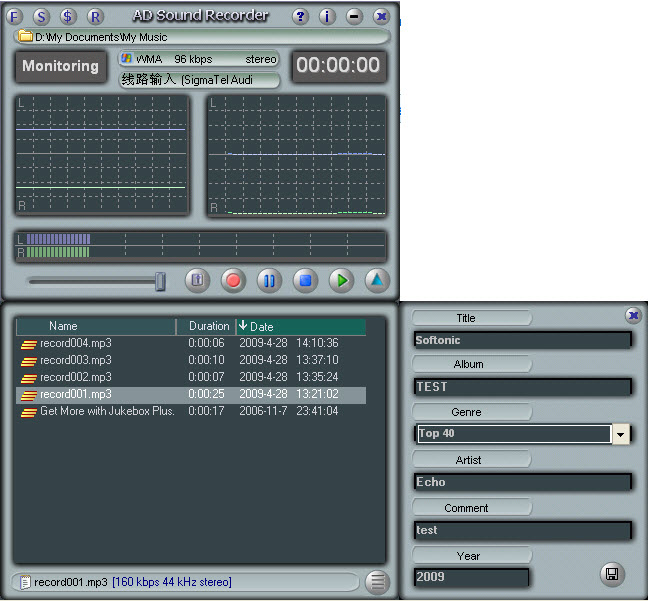The height and width of the screenshot is (601, 648).
Task: Click the square icon left of Record
Action: point(197,281)
